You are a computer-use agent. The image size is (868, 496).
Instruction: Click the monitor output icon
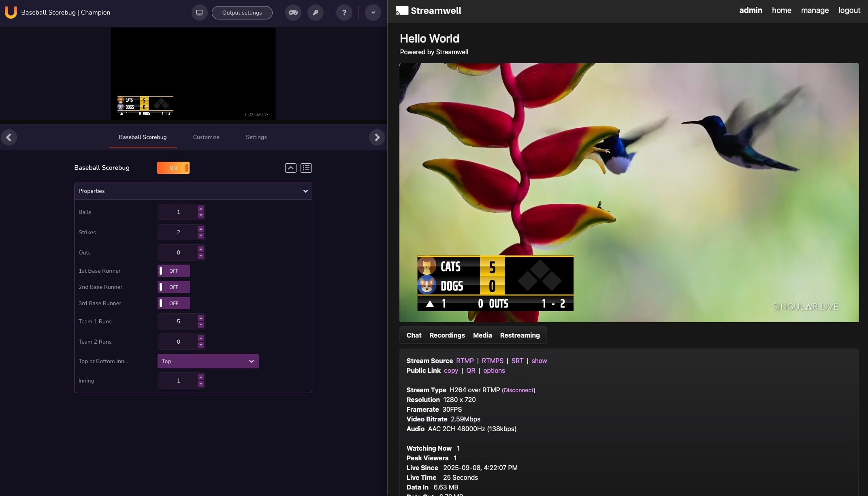coord(199,13)
